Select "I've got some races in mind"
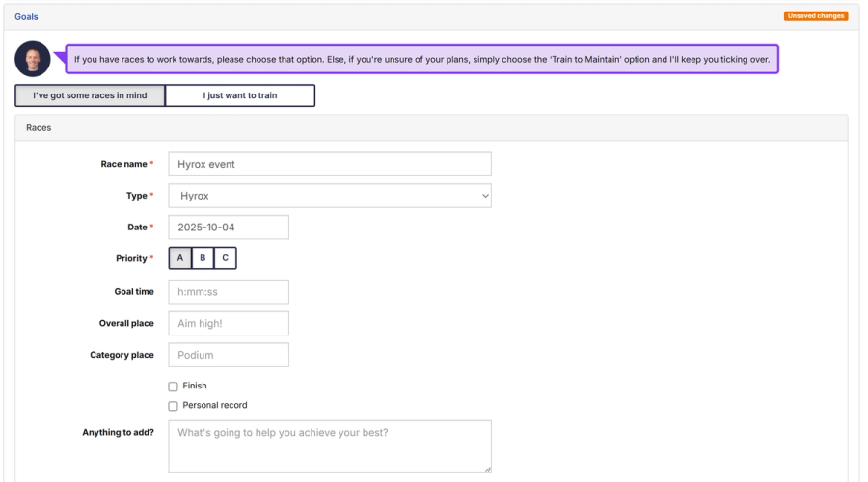Image resolution: width=868 pixels, height=482 pixels. coord(90,95)
